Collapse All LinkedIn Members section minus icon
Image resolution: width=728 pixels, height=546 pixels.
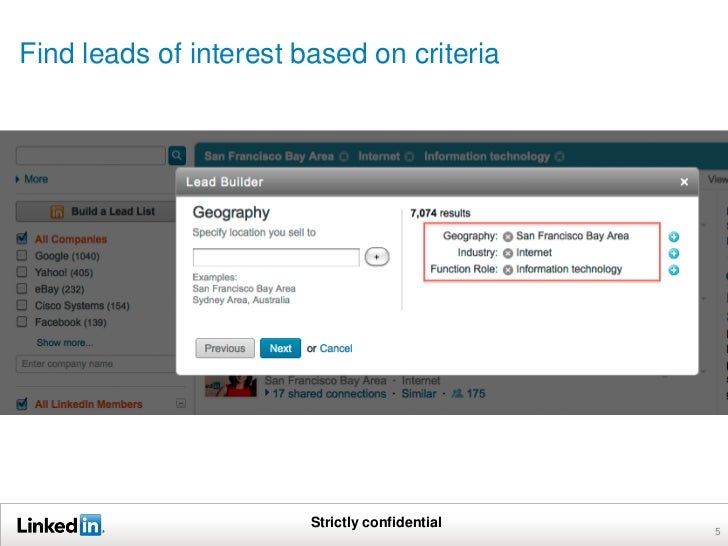point(181,403)
